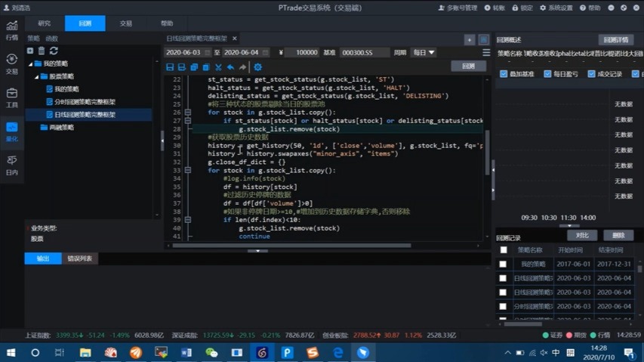Viewport: 644px width, 362px height.
Task: Open the 每日 period dropdown
Action: (x=424, y=53)
